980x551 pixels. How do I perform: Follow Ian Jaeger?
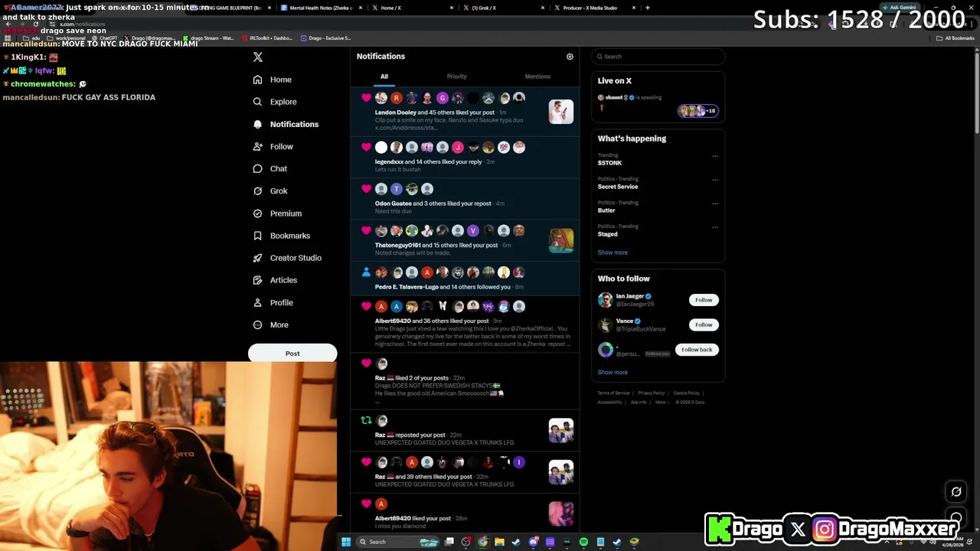[704, 300]
